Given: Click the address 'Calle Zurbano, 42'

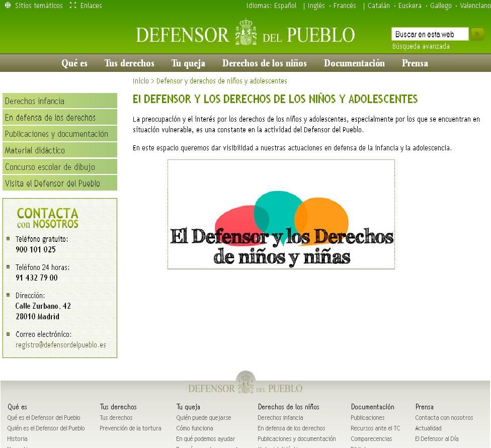Looking at the screenshot, I should 43,306.
